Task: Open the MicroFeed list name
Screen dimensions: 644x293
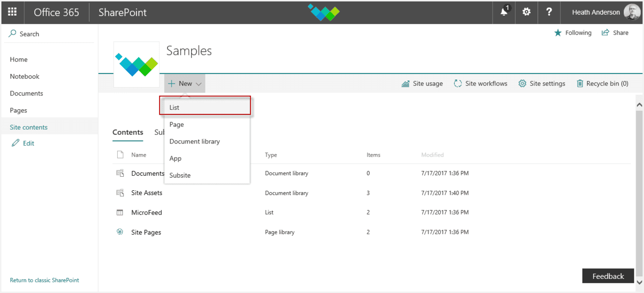Action: (x=146, y=212)
